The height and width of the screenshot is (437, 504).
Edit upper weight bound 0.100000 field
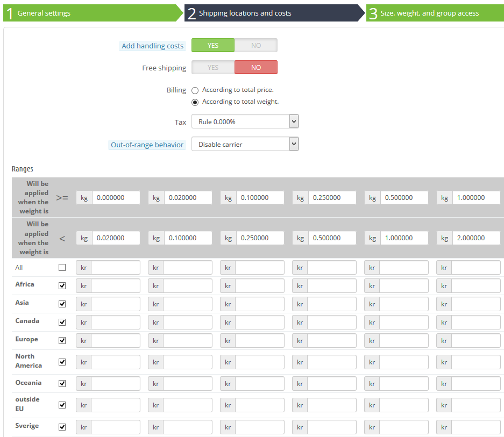(x=188, y=238)
